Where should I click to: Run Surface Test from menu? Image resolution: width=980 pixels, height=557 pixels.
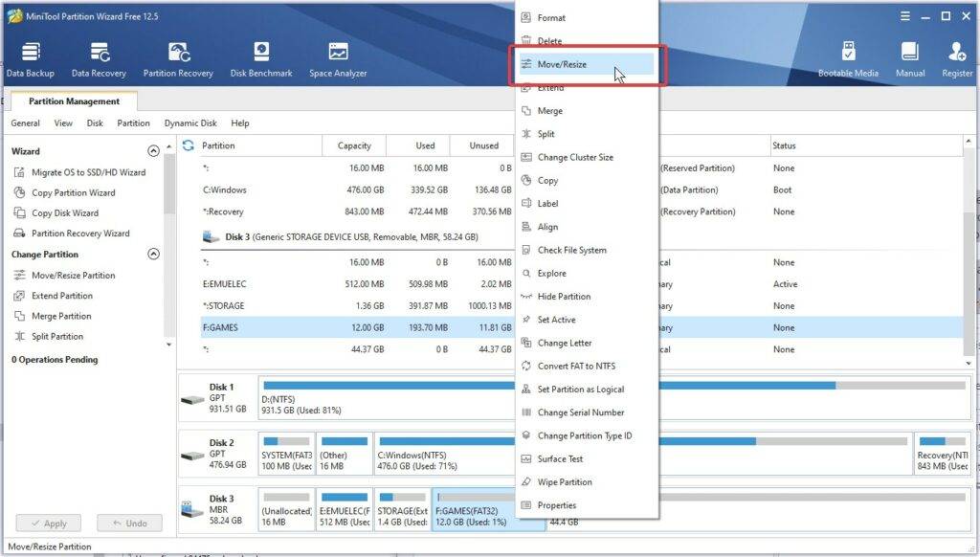coord(587,458)
